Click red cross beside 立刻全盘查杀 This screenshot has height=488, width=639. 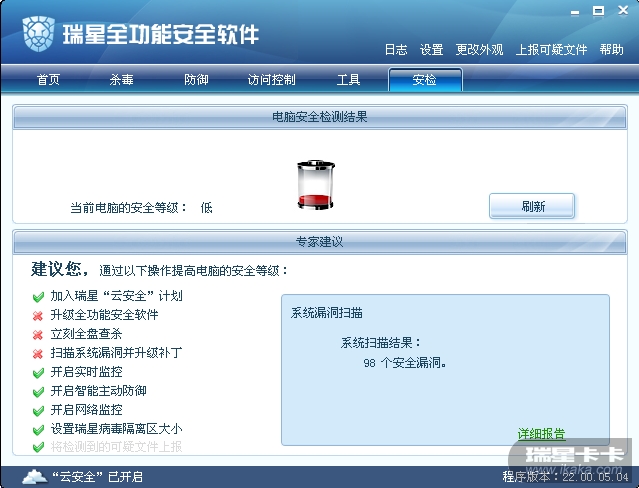[x=38, y=335]
